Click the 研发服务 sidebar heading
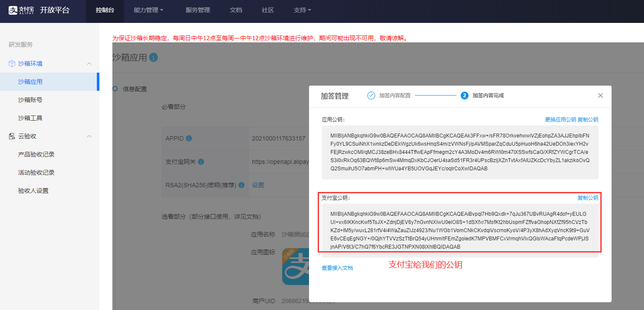644x310 pixels. [21, 45]
